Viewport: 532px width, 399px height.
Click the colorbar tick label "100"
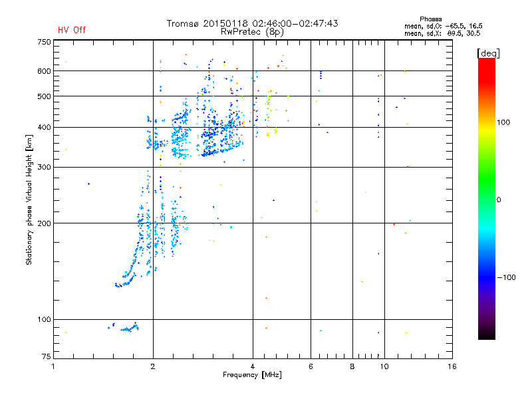pyautogui.click(x=503, y=122)
